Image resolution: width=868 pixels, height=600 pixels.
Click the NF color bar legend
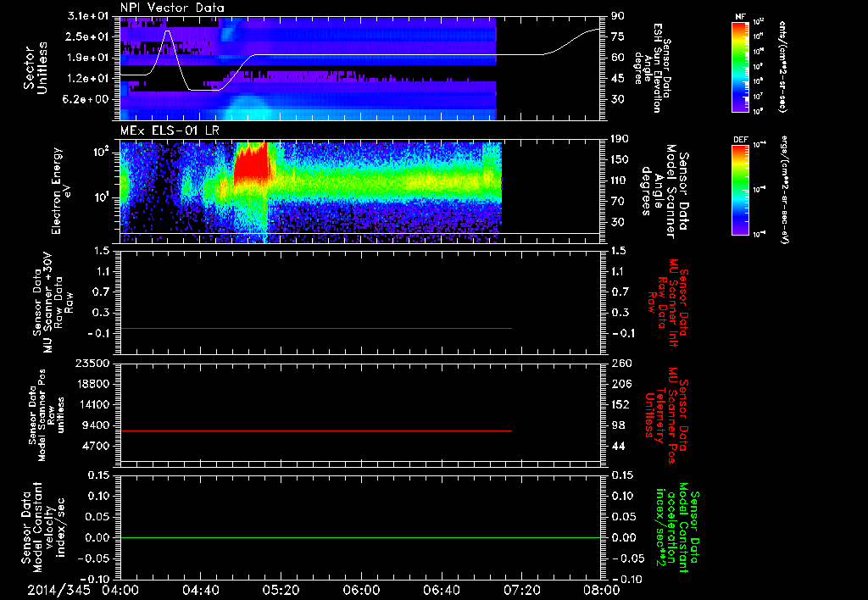[x=740, y=66]
